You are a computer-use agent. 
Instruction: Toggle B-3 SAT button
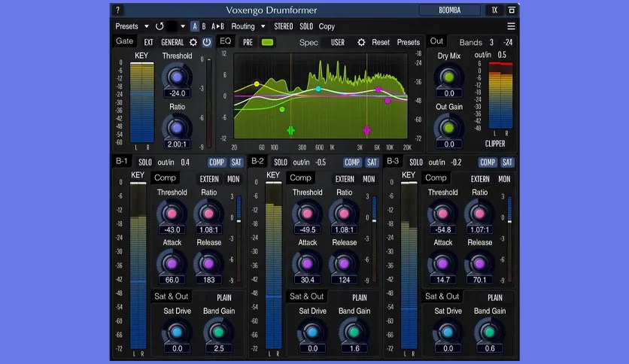[x=507, y=162]
